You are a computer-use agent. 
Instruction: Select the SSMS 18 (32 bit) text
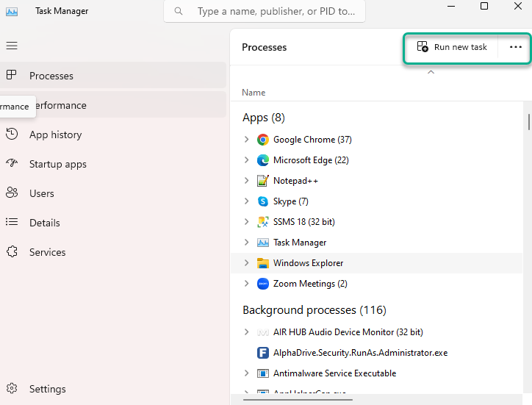tap(304, 222)
